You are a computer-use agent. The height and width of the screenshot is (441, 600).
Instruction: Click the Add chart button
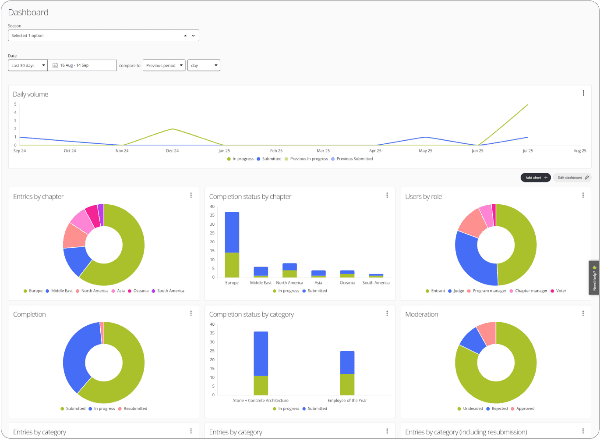pyautogui.click(x=535, y=177)
